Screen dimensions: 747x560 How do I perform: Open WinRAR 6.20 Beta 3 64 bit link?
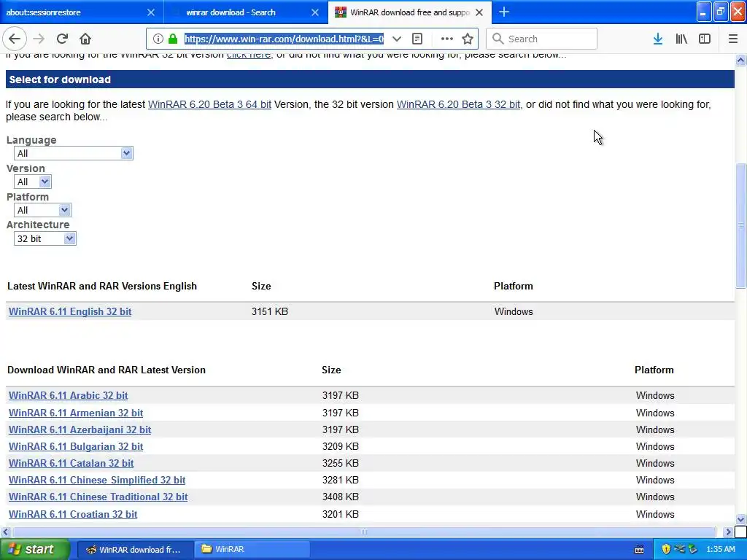click(209, 104)
